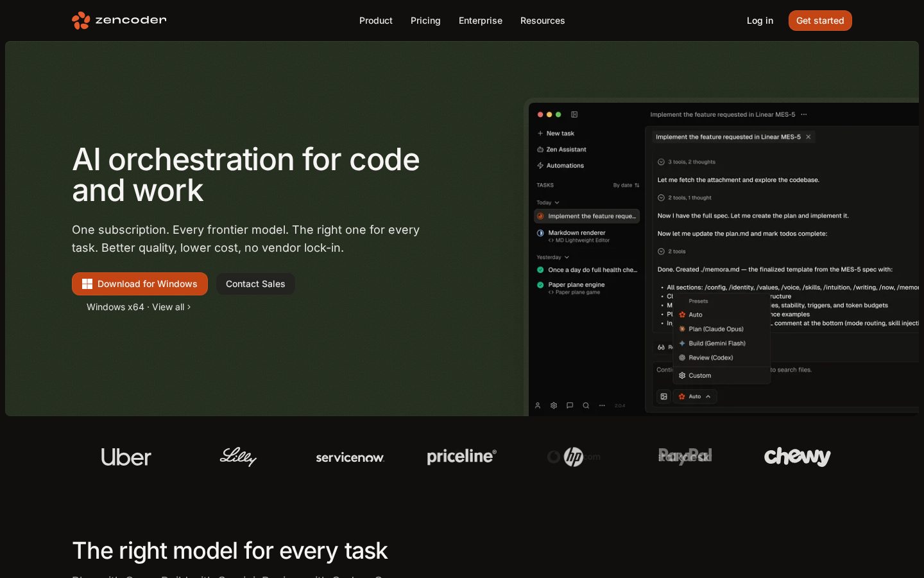Viewport: 924px width, 578px height.
Task: Click the HP logo
Action: [x=573, y=457]
